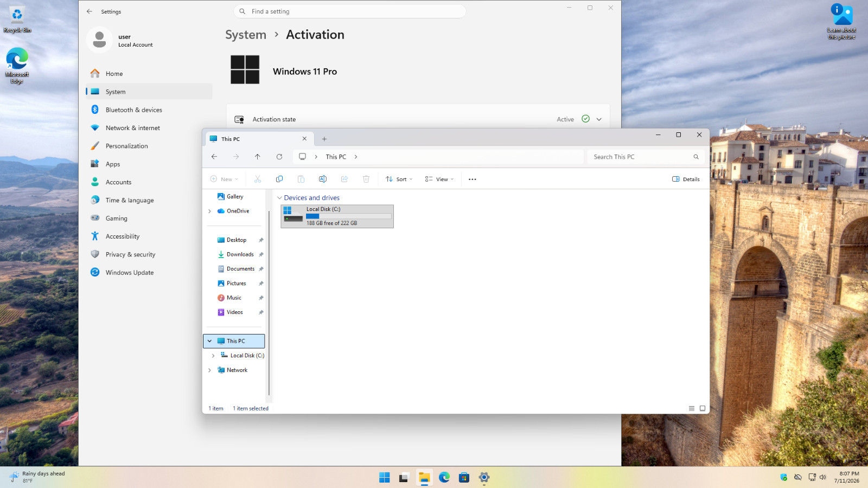Open the See more (three dots) menu
The image size is (868, 488).
(x=473, y=179)
